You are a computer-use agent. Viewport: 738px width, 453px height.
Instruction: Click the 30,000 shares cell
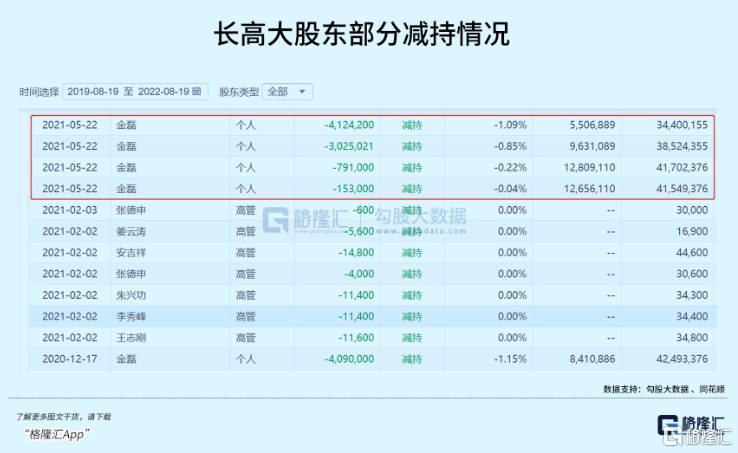click(692, 210)
